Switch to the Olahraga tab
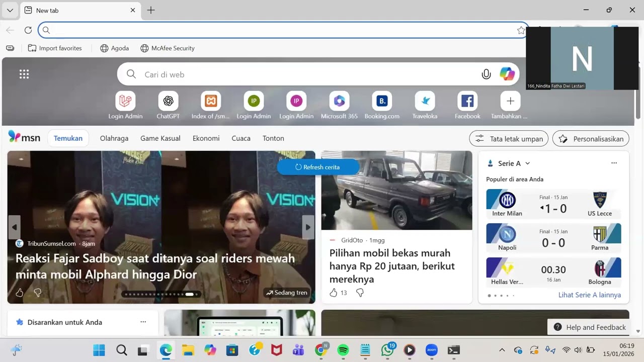This screenshot has height=362, width=644. pyautogui.click(x=114, y=138)
